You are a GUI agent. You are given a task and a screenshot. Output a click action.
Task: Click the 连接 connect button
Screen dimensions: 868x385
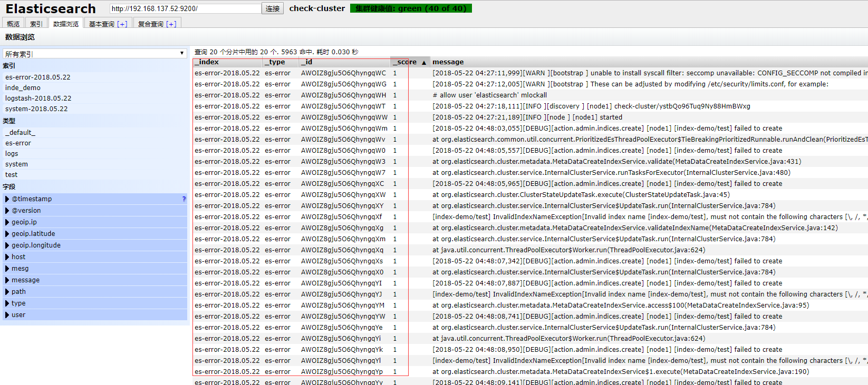point(273,8)
